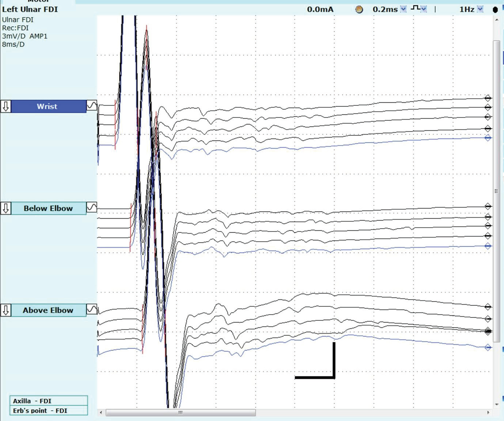Viewport: 504px width, 421px height.
Task: Choose the Erb's point - FDI entry
Action: tap(49, 410)
